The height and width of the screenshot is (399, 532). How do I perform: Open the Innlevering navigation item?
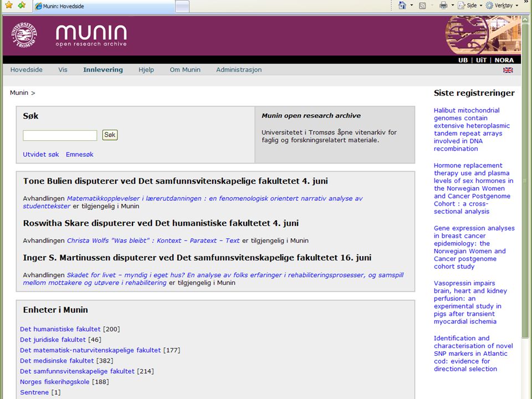(103, 70)
